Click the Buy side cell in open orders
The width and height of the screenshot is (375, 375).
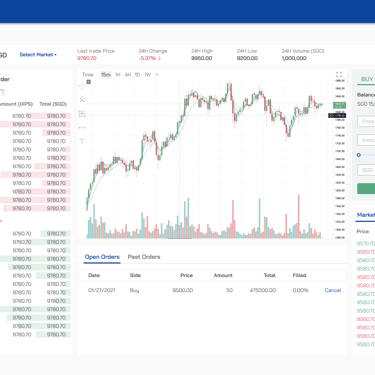coord(134,290)
